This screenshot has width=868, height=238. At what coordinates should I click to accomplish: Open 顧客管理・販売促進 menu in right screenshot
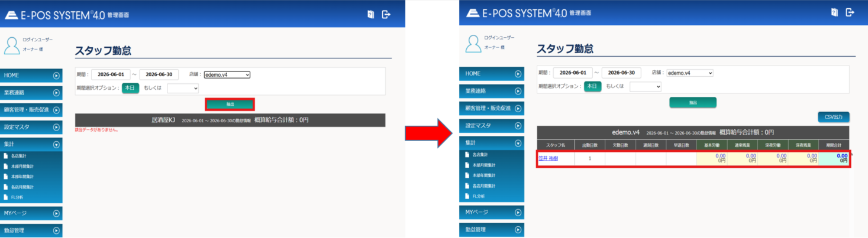492,108
